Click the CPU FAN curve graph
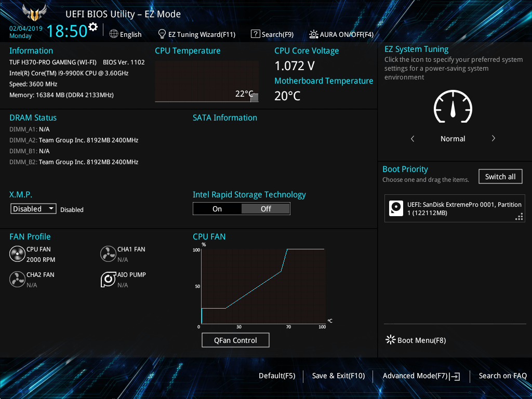The width and height of the screenshot is (532, 399). tap(263, 286)
